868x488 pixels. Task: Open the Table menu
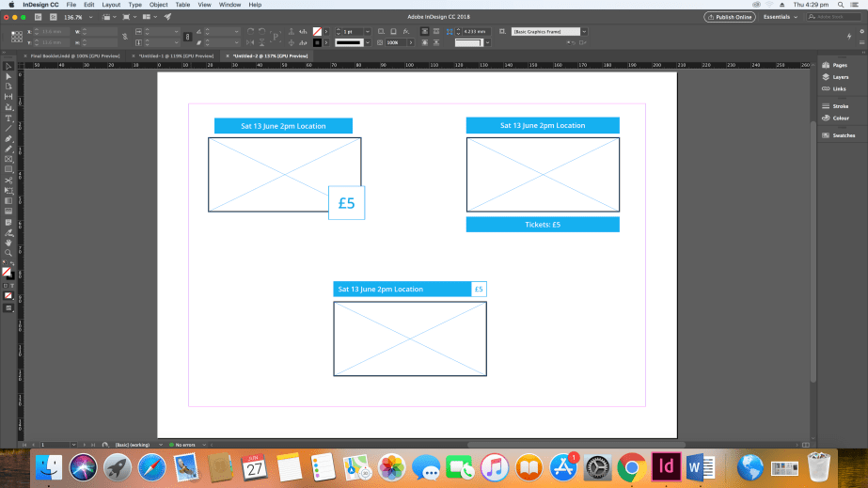(182, 5)
